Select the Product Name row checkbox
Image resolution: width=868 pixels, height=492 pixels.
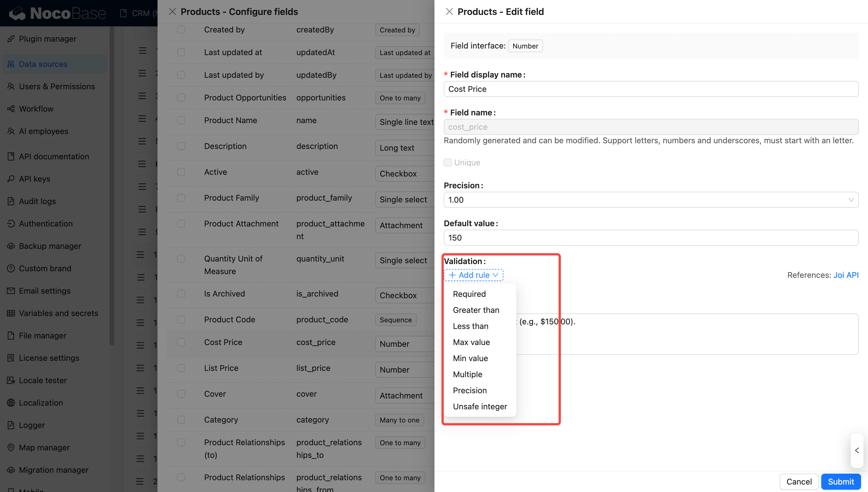(x=181, y=120)
